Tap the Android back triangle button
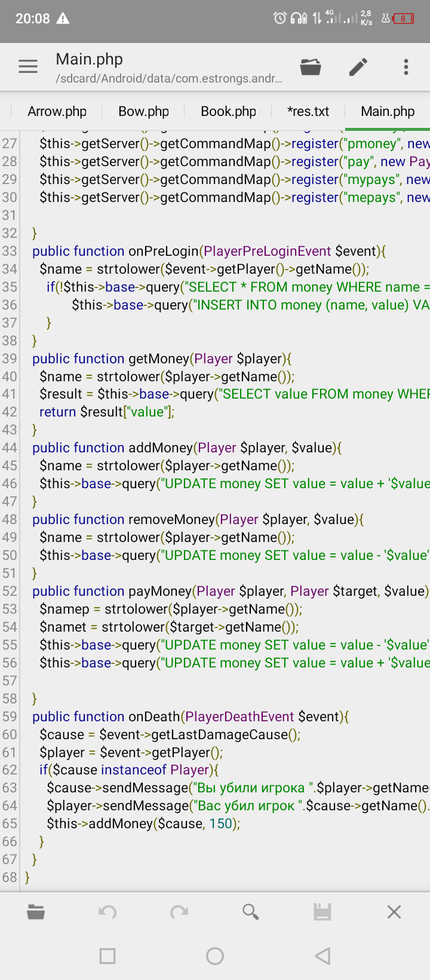Screen dimensions: 430x980 (x=322, y=956)
